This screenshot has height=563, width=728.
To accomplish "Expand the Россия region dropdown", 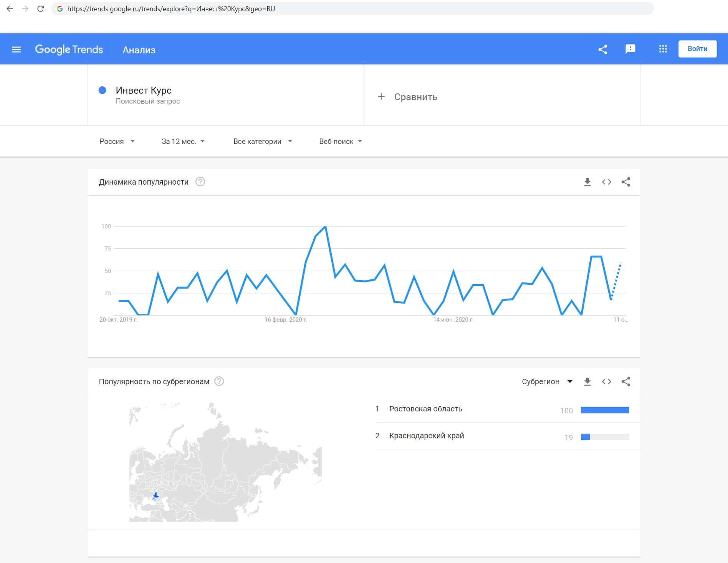I will (x=117, y=142).
